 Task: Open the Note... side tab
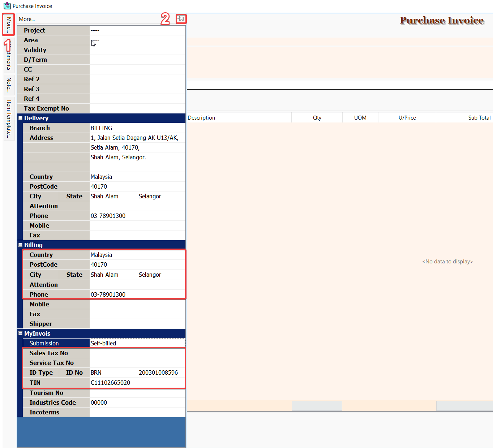coord(9,85)
